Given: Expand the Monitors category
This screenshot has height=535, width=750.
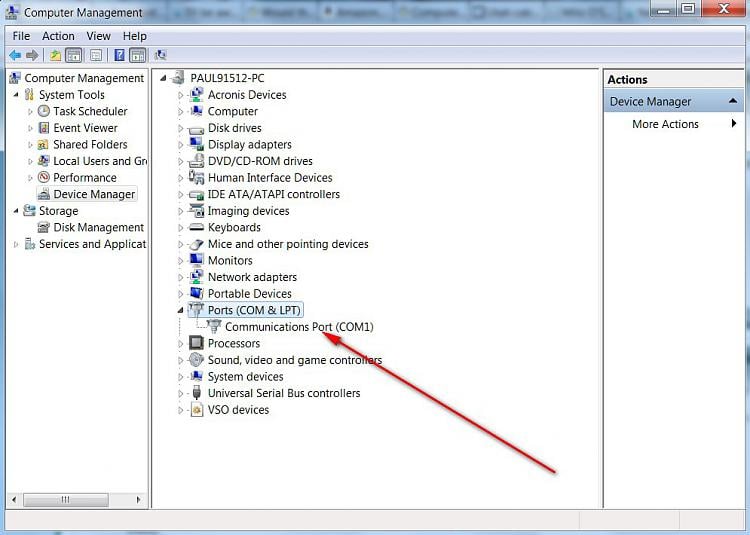Looking at the screenshot, I should point(180,261).
